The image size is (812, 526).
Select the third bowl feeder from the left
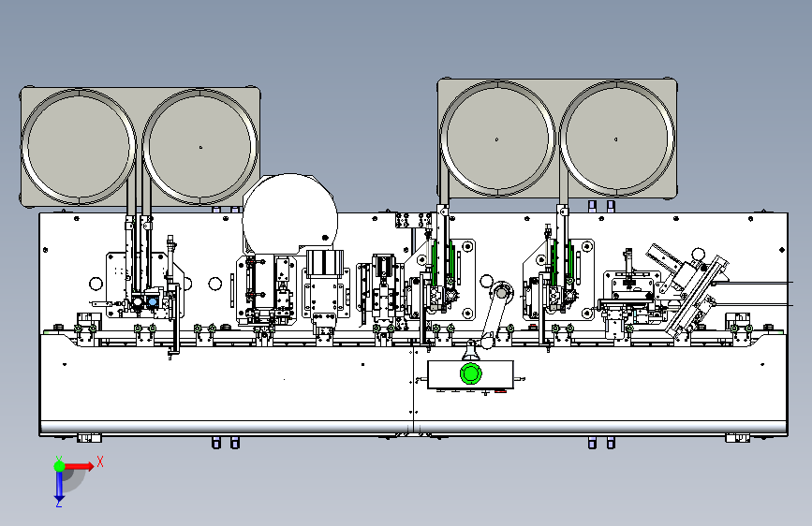(x=497, y=139)
